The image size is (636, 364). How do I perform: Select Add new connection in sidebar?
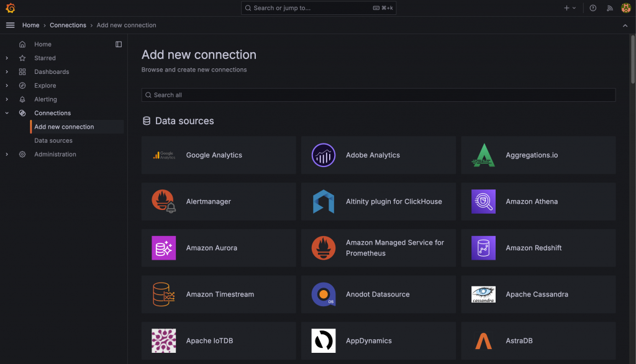pos(77,127)
